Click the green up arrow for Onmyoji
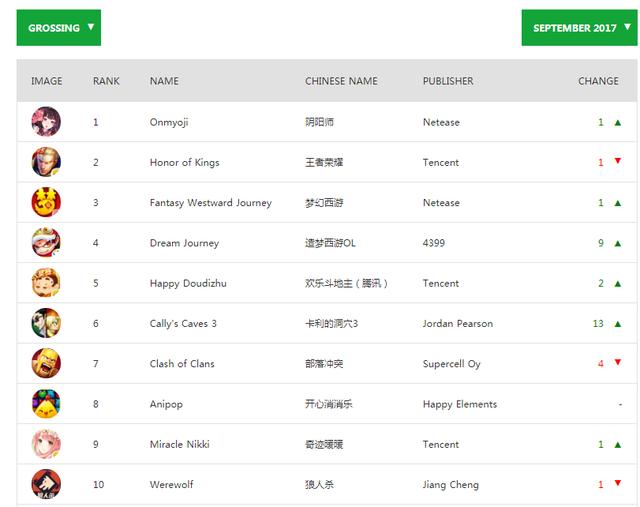This screenshot has height=507, width=640. click(618, 122)
